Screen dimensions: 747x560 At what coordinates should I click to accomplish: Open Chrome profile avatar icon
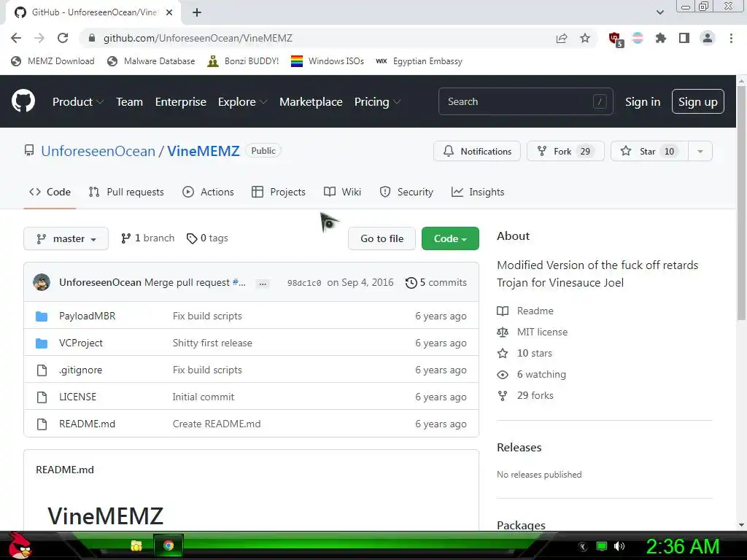click(x=708, y=38)
